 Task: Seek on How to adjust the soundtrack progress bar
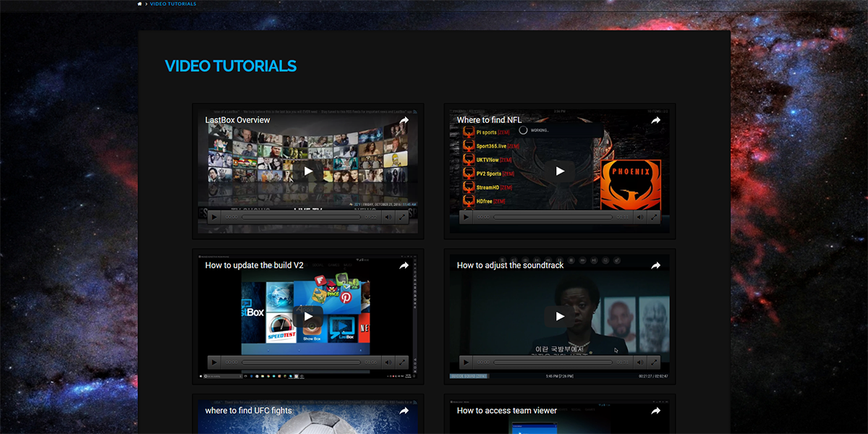point(553,362)
